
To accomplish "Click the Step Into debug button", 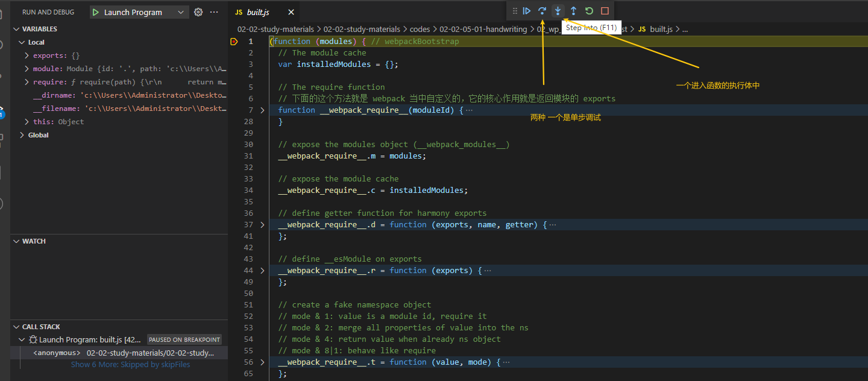I will (558, 11).
